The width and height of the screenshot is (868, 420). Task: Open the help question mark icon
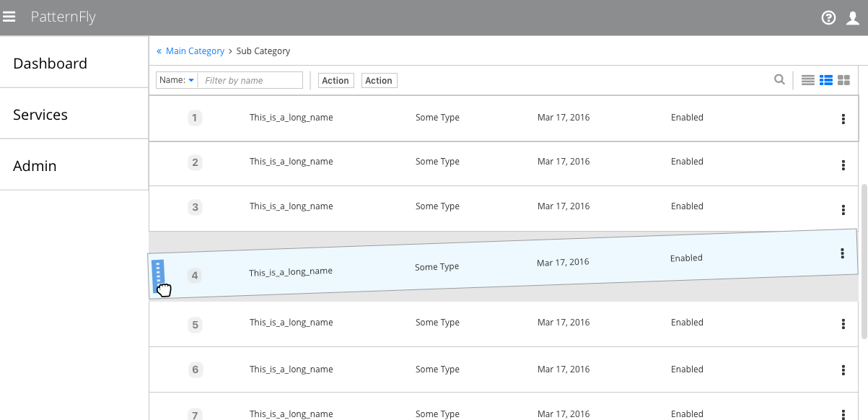click(x=828, y=18)
